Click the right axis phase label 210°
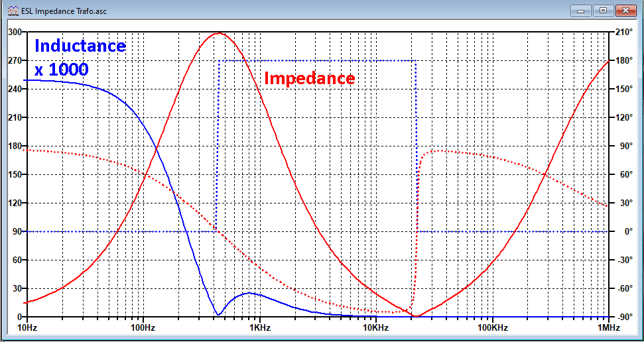644x342 pixels. click(x=623, y=32)
